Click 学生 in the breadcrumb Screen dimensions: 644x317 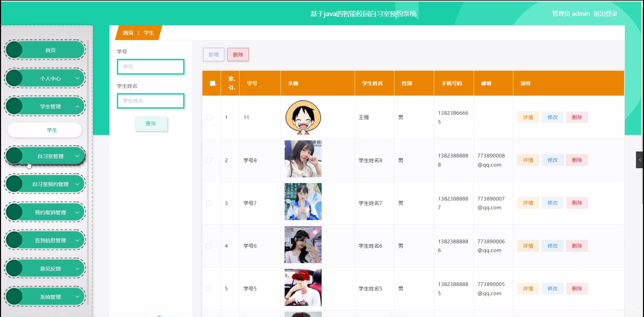click(x=149, y=33)
